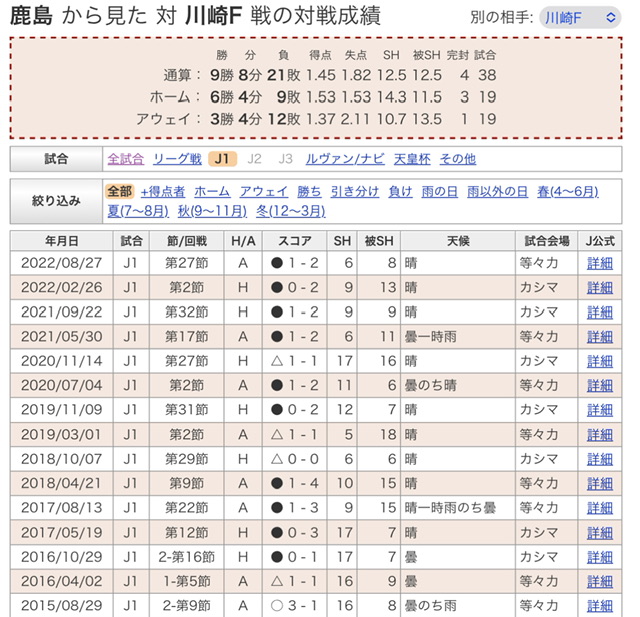The height and width of the screenshot is (617, 640).
Task: Narrow results to アウェイ games
Action: [x=264, y=191]
